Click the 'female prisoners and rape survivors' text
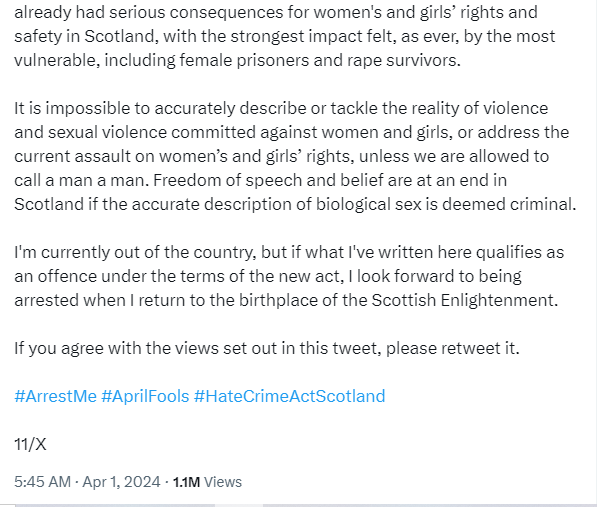Image resolution: width=597 pixels, height=507 pixels. pyautogui.click(x=320, y=61)
